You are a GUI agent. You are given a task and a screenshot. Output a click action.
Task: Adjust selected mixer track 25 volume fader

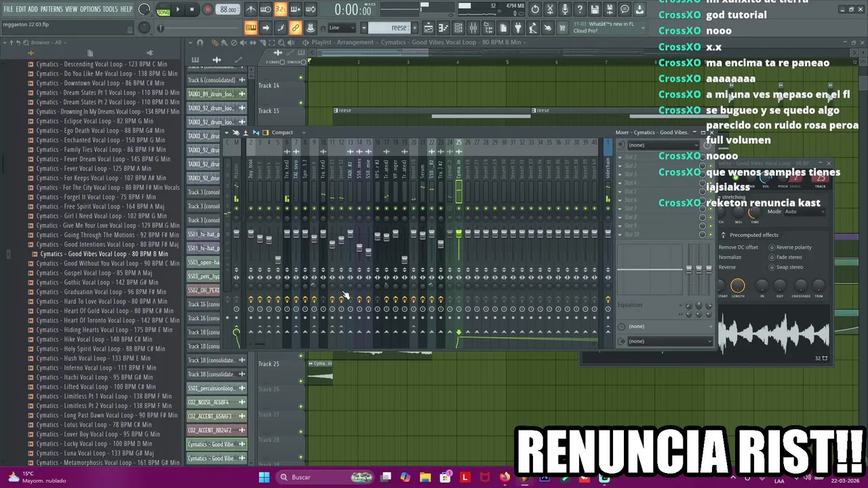(458, 234)
